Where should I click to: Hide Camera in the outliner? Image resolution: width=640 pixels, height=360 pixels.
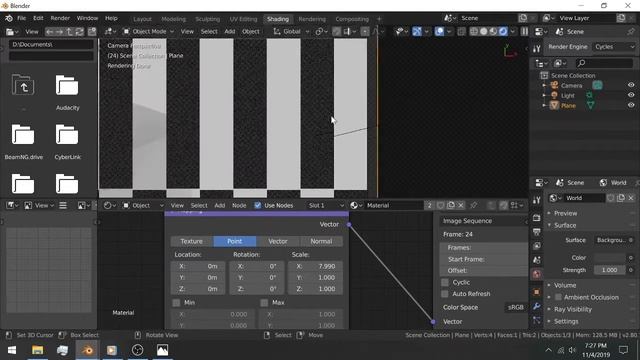[631, 85]
